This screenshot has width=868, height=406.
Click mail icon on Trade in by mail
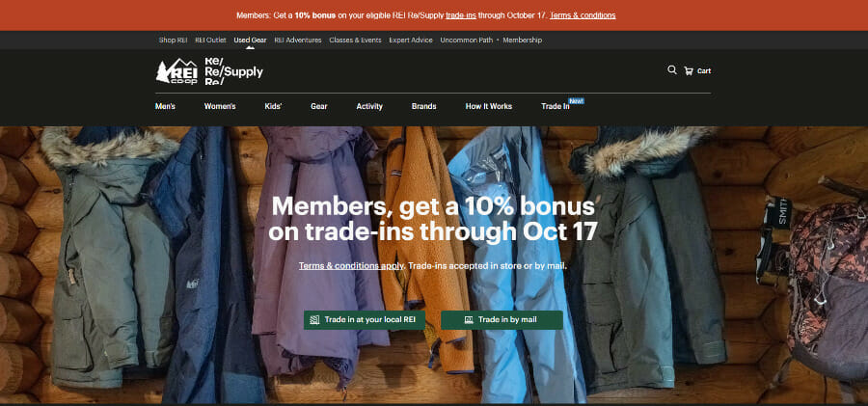pyautogui.click(x=469, y=320)
